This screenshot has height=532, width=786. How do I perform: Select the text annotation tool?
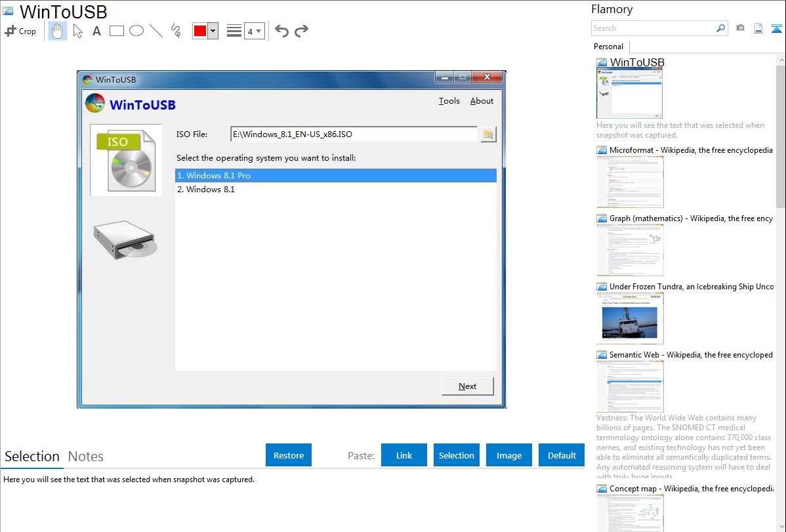pos(96,31)
